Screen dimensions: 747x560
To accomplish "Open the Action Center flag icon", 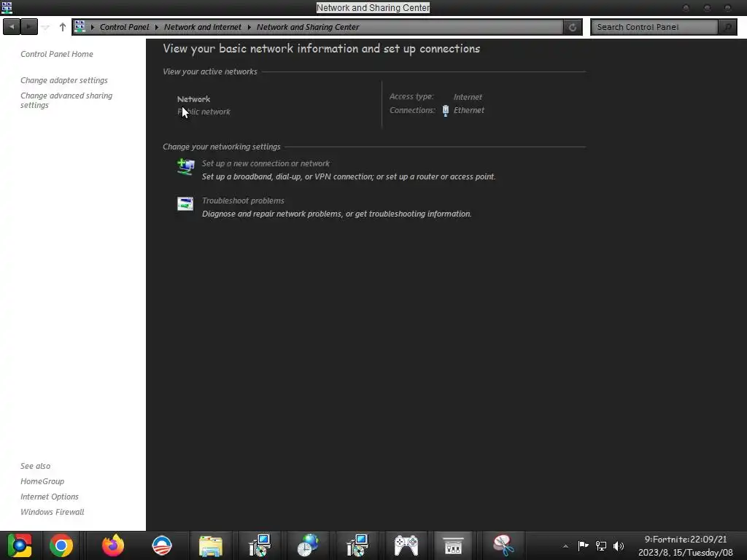I will (583, 546).
